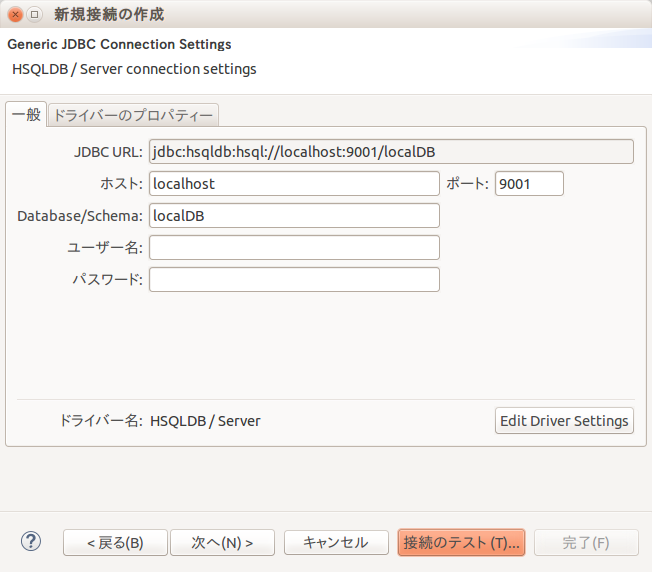Click the Generic JDBC Connection Settings heading
The image size is (652, 572).
coord(119,44)
